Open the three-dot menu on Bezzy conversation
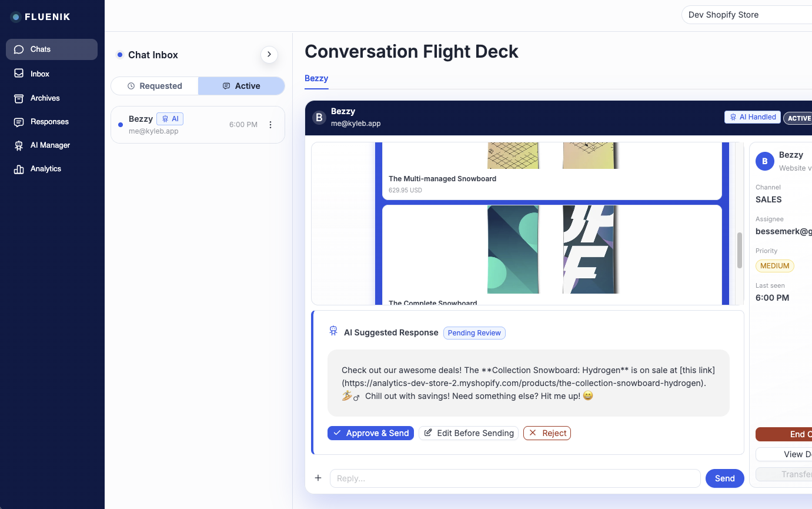This screenshot has height=509, width=812. [x=270, y=124]
